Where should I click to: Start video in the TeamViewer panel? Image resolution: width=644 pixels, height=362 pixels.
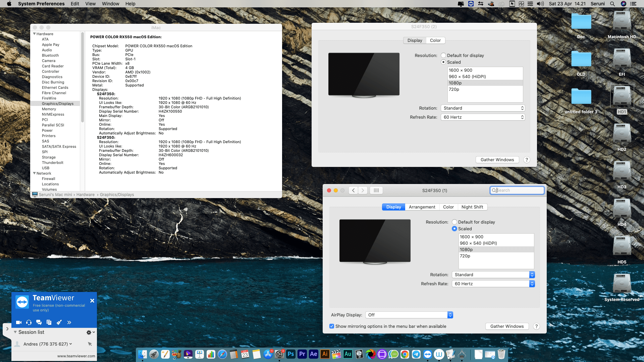(19, 322)
